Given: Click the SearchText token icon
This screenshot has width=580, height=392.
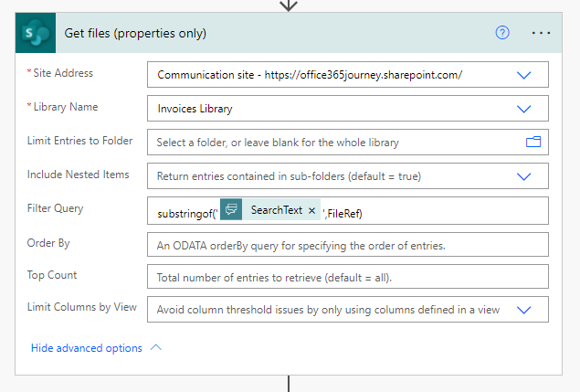Looking at the screenshot, I should (x=231, y=209).
